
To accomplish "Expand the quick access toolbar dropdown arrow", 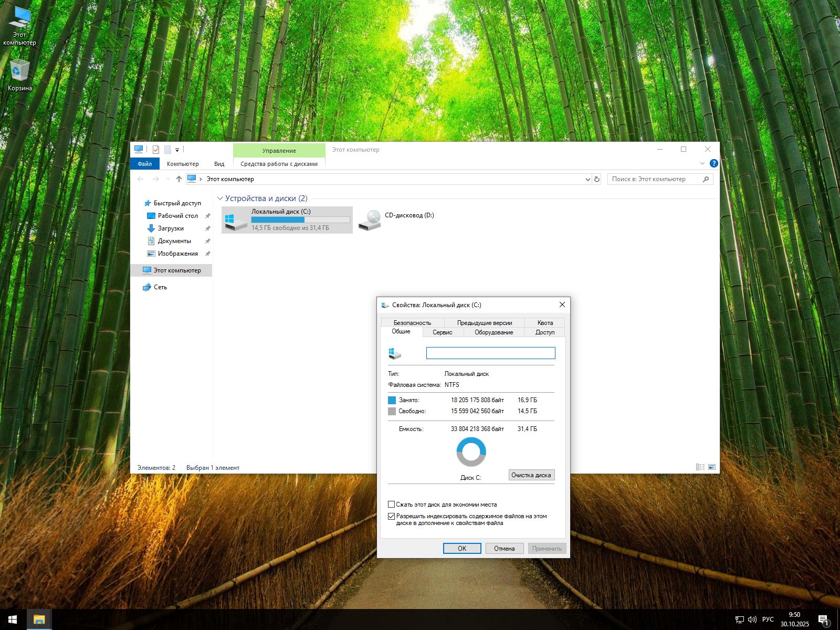I will 177,150.
